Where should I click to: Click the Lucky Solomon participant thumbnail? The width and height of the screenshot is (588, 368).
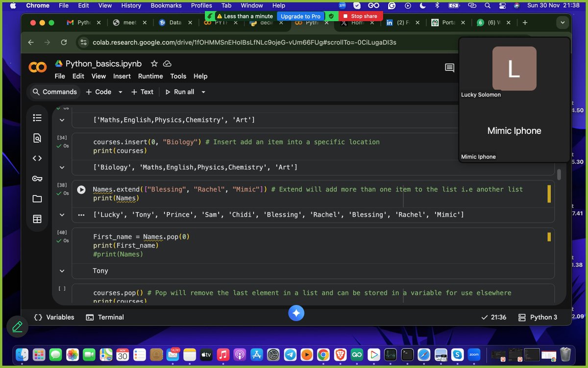point(514,69)
